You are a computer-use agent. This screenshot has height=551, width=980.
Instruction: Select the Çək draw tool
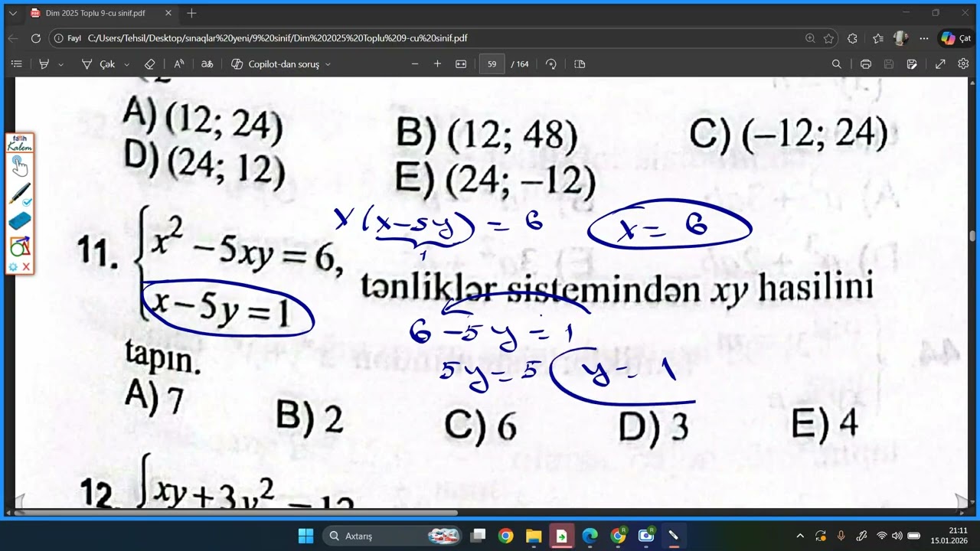click(99, 64)
